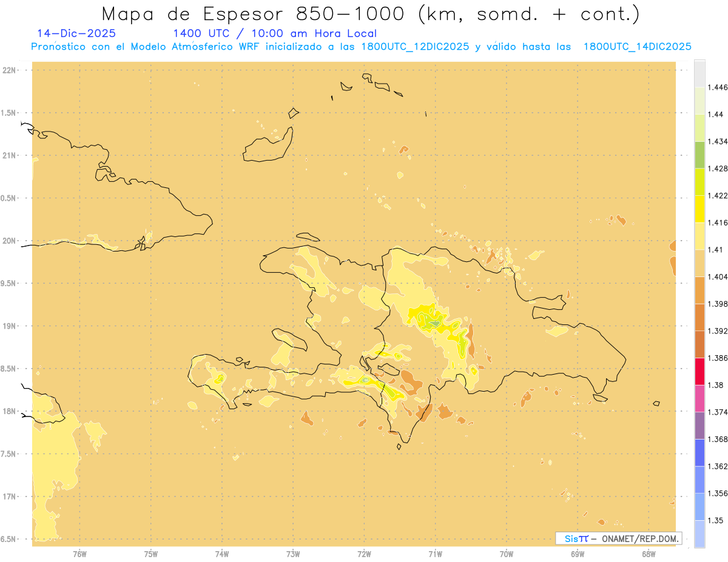Click the bright yellow swatch below 1.422 in legend
Image resolution: width=728 pixels, height=562 pixels.
699,209
